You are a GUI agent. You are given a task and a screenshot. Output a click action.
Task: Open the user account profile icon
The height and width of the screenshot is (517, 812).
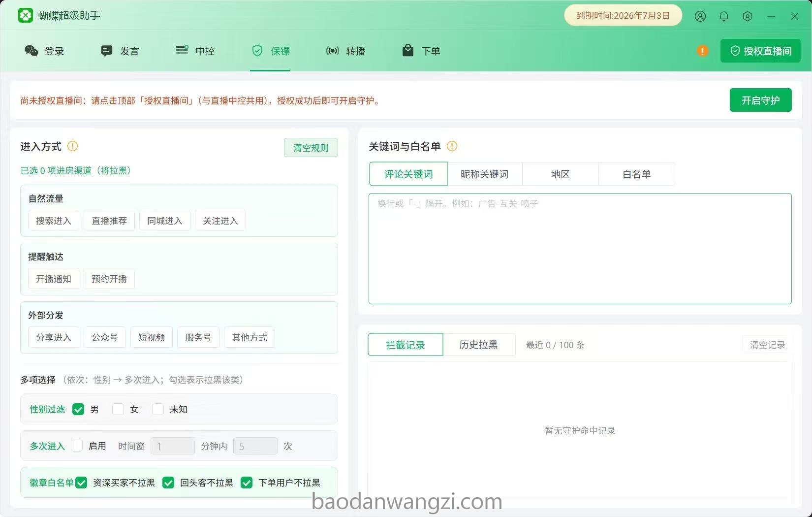tap(700, 16)
